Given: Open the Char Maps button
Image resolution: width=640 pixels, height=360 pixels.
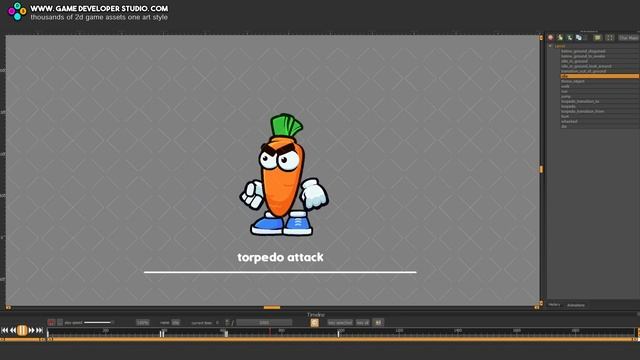Looking at the screenshot, I should click(x=629, y=38).
